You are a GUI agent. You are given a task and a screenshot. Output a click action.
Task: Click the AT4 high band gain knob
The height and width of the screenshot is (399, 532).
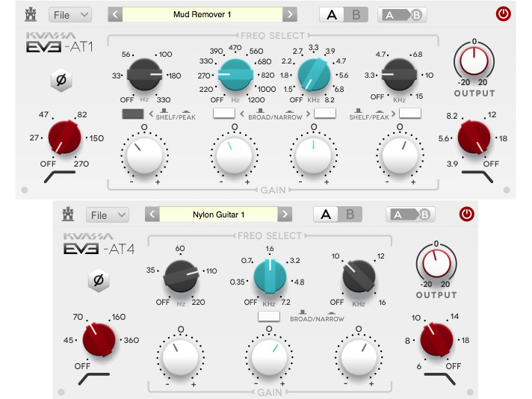coord(359,357)
